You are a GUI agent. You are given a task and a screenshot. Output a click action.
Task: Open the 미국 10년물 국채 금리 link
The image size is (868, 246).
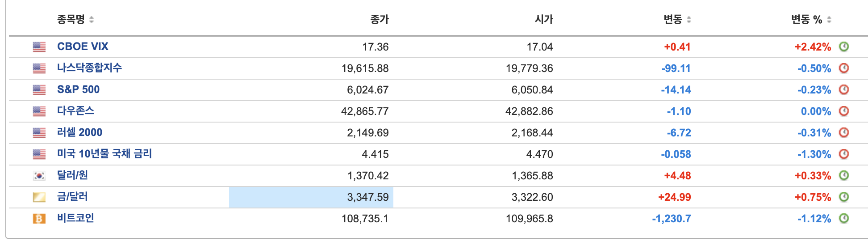coord(104,154)
